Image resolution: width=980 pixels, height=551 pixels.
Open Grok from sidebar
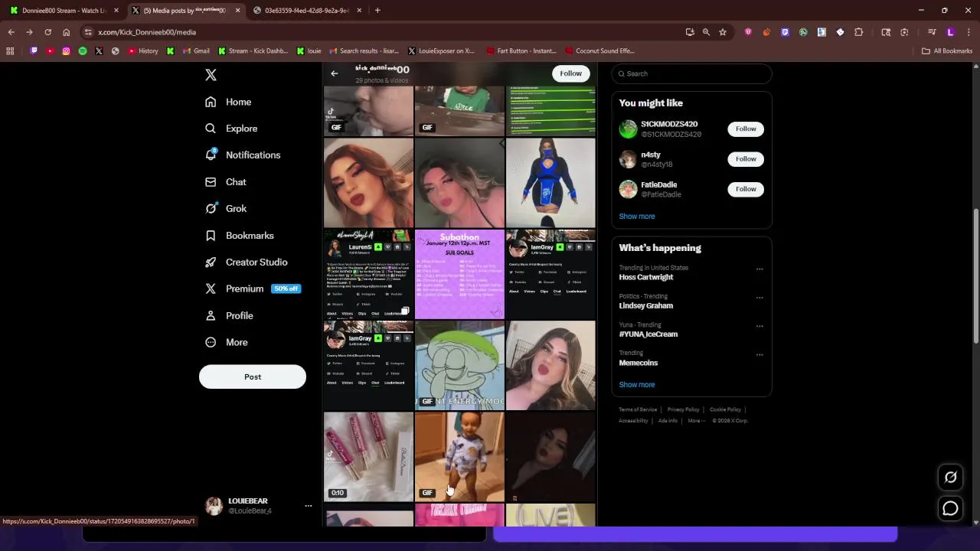[x=226, y=209]
